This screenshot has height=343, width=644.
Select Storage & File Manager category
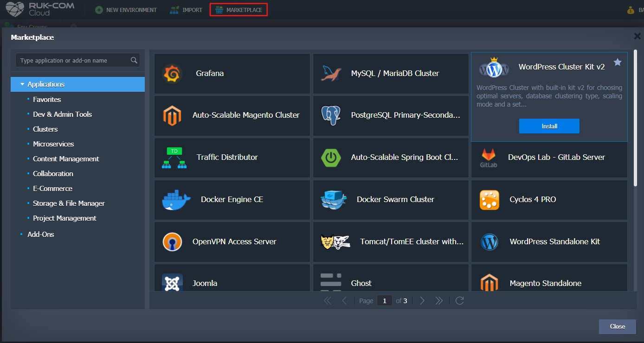pyautogui.click(x=69, y=203)
